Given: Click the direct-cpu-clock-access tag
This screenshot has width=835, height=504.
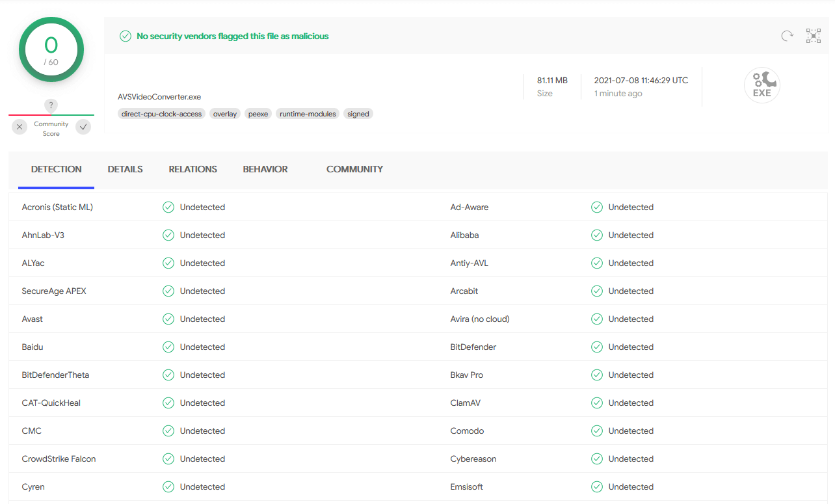Looking at the screenshot, I should pyautogui.click(x=162, y=114).
